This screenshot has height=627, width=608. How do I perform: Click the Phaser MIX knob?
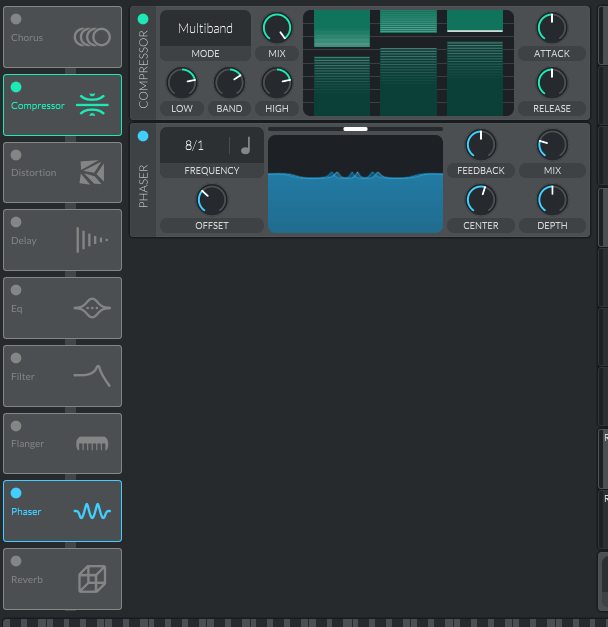[552, 145]
